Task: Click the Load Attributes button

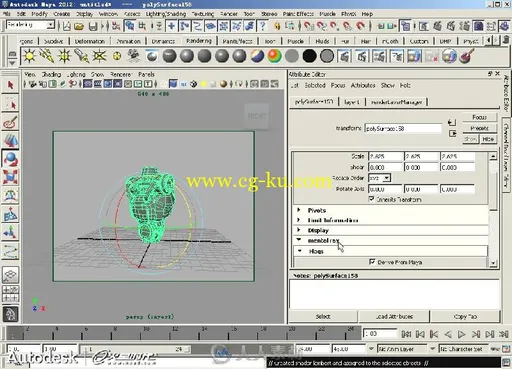Action: [394, 316]
